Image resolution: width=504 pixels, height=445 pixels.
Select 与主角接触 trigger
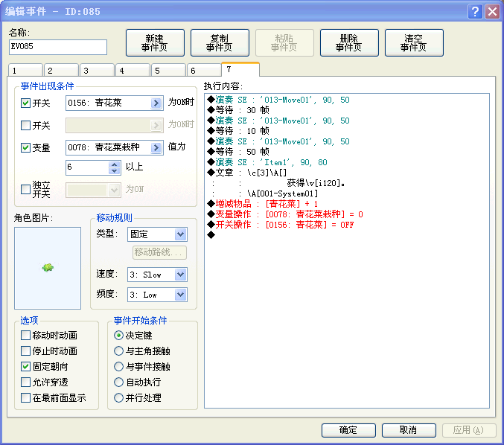point(118,350)
